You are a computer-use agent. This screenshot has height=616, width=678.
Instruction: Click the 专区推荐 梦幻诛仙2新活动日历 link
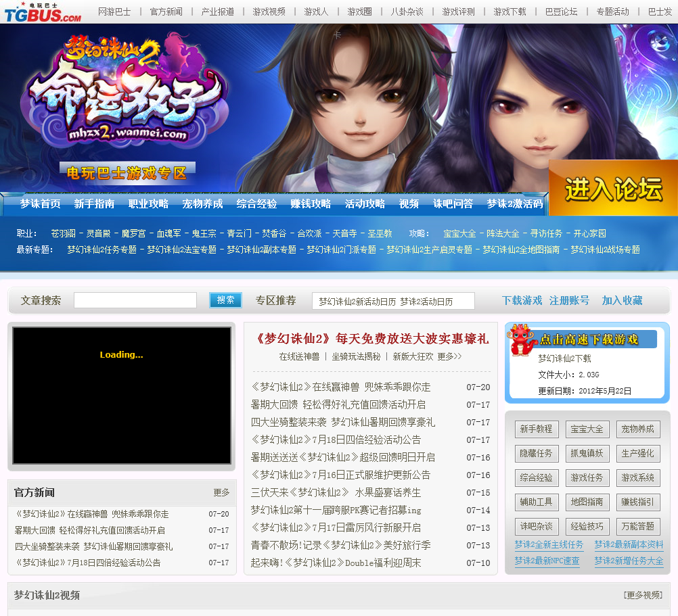(x=357, y=302)
